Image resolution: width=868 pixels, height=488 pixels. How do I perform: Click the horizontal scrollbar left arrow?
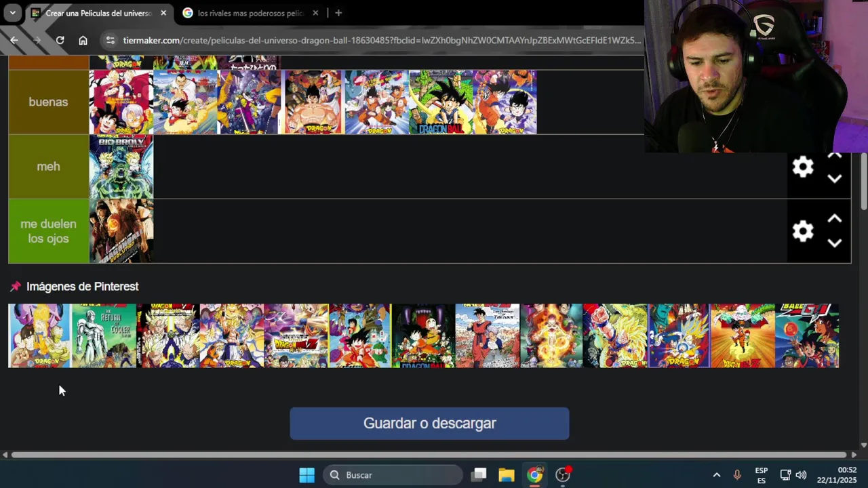click(x=5, y=455)
